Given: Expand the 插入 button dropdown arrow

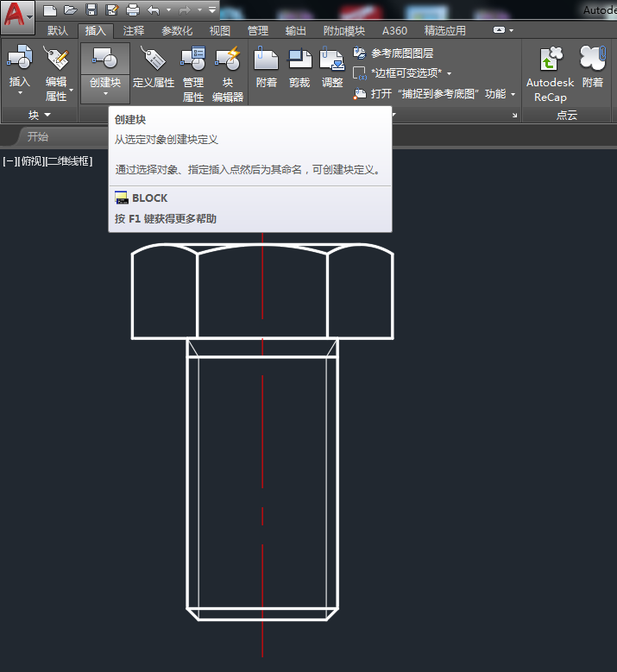Looking at the screenshot, I should tap(20, 92).
